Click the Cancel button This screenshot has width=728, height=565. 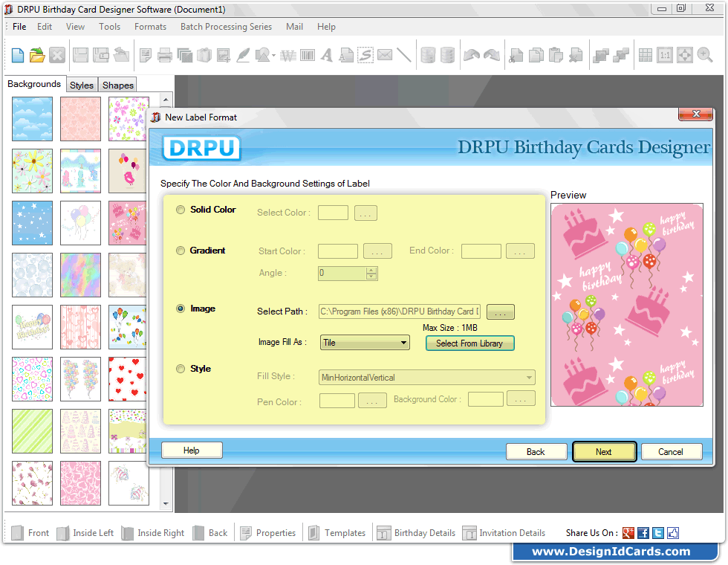(x=671, y=452)
